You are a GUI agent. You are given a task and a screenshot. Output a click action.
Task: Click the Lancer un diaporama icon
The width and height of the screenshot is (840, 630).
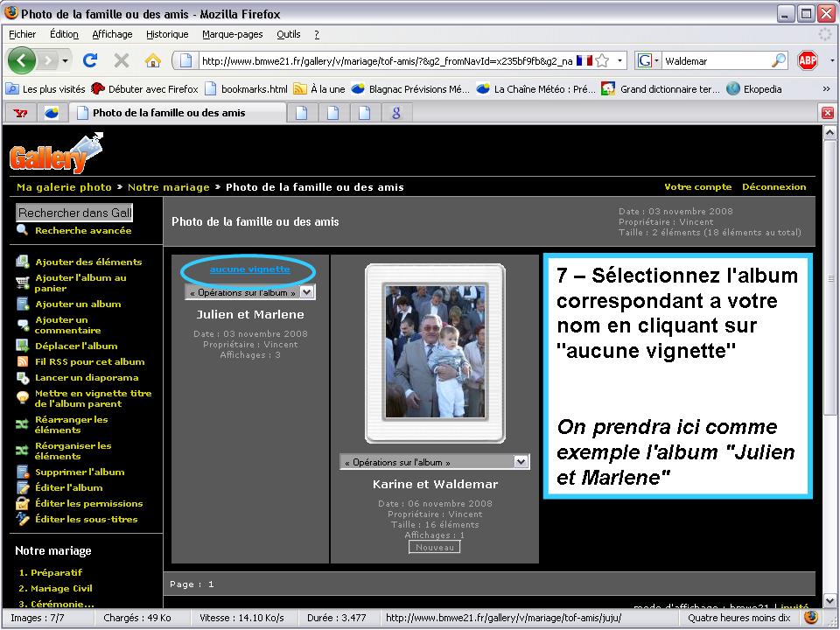coord(23,378)
